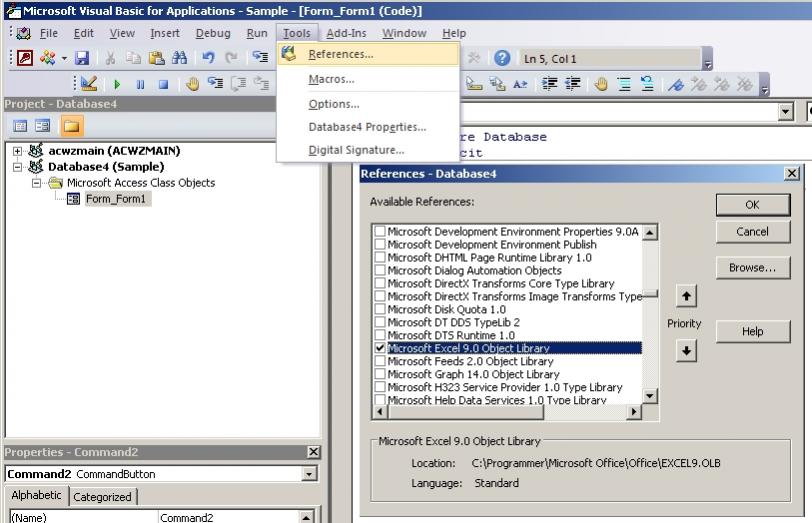Check Microsoft Disk Quota 1.0

pos(380,309)
